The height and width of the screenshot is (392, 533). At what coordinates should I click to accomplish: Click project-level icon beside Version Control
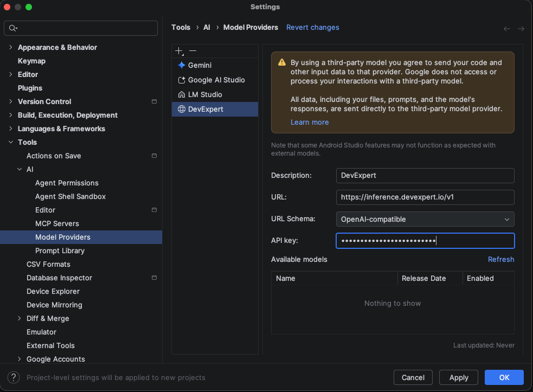pos(154,101)
